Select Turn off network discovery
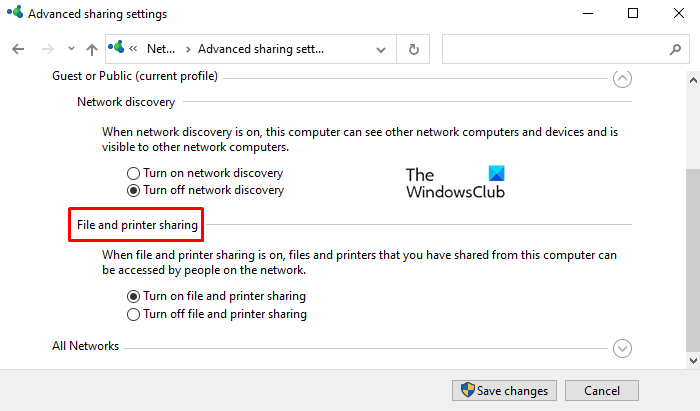 pyautogui.click(x=134, y=190)
